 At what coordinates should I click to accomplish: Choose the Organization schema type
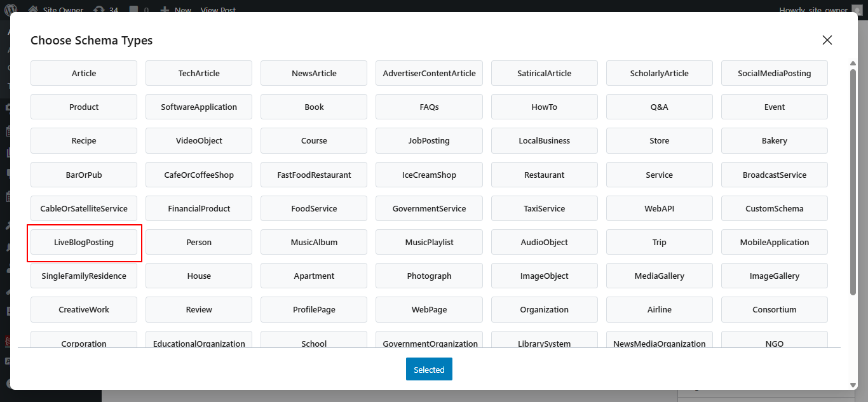(x=544, y=309)
